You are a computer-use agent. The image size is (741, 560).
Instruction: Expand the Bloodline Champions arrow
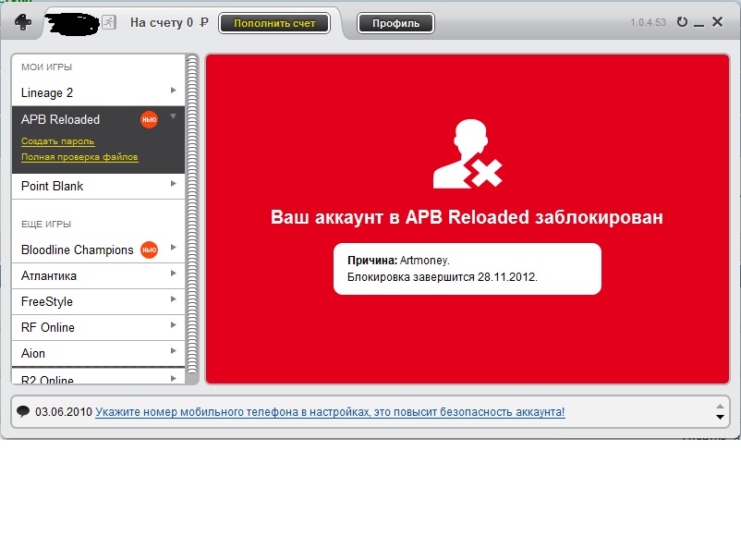(x=174, y=247)
